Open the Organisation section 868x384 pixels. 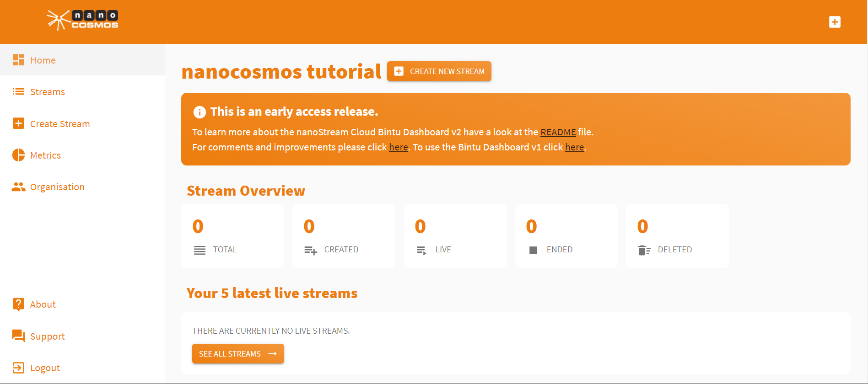[57, 187]
